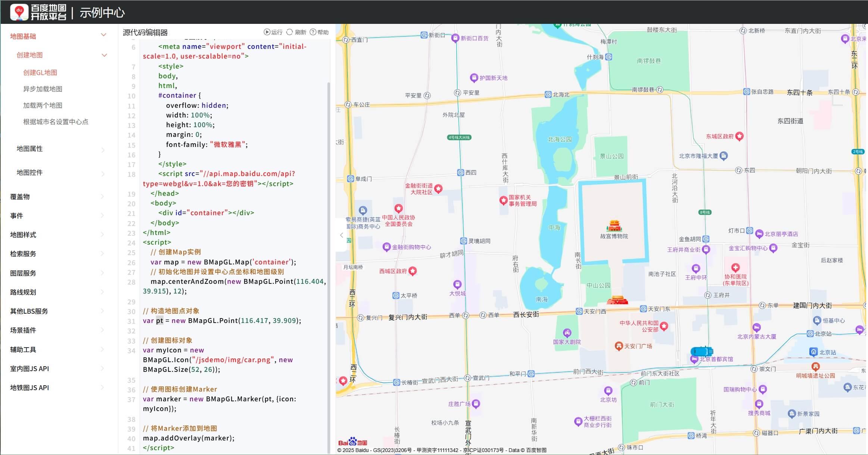This screenshot has width=868, height=455.
Task: Click the 大悦城 shopping icon
Action: tap(457, 285)
